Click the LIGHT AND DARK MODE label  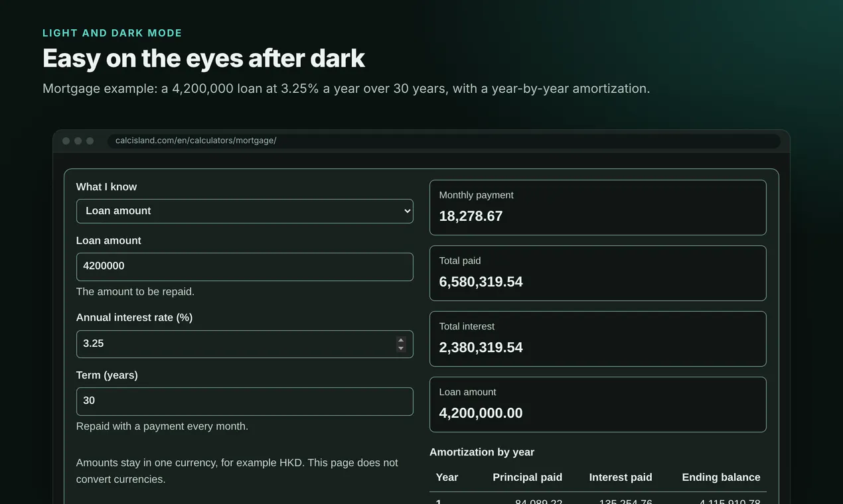pyautogui.click(x=112, y=33)
